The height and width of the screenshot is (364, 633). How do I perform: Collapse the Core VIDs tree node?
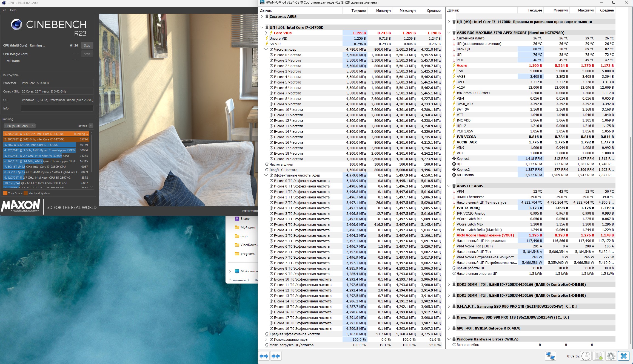(266, 33)
